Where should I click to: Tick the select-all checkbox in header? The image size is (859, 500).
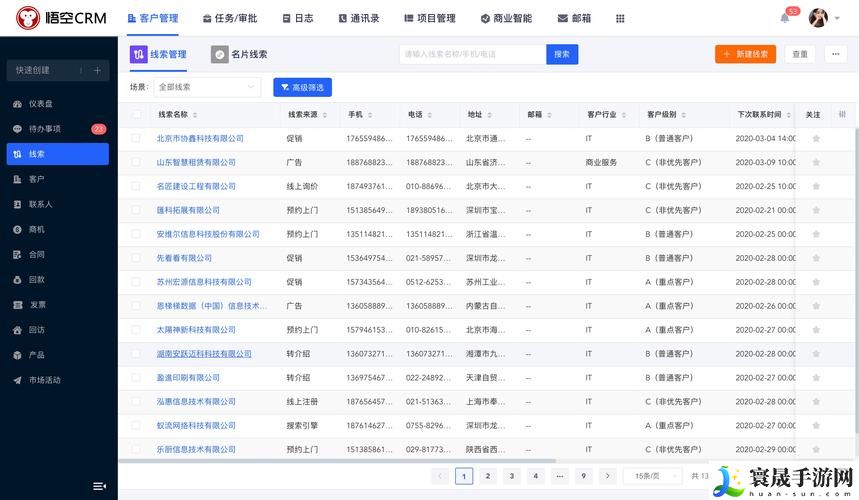tap(136, 114)
